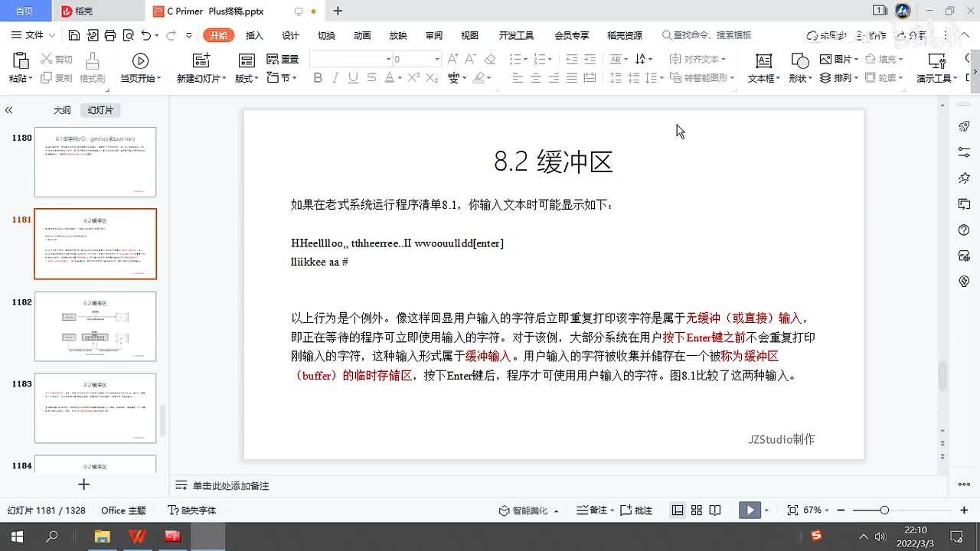This screenshot has height=551, width=980.
Task: Decrease font size with the A- icon
Action: point(471,59)
